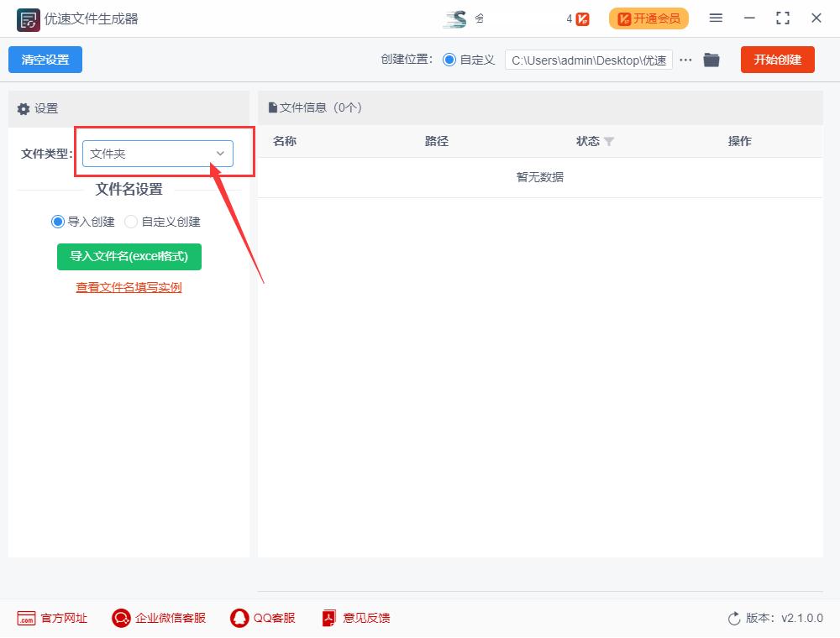Click the app logo icon in title bar
Screen dimensions: 840x638
28,18
